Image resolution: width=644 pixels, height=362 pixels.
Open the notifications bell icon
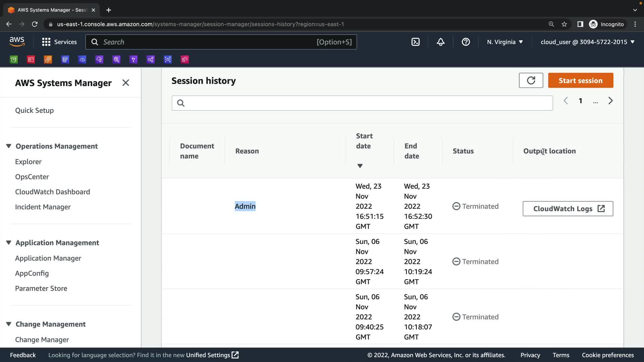pyautogui.click(x=440, y=42)
